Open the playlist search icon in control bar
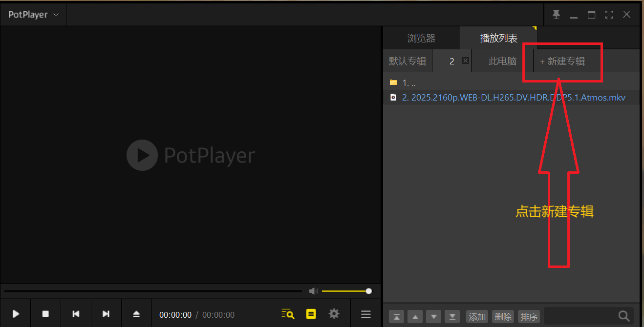Screen dimensions: 644x327 [288, 314]
